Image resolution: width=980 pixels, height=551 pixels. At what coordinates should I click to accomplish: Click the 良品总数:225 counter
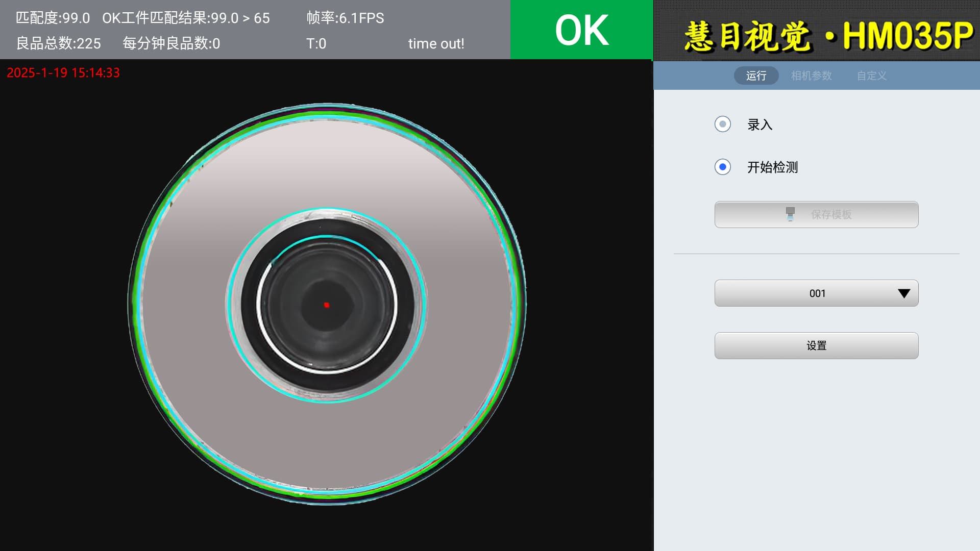coord(59,44)
